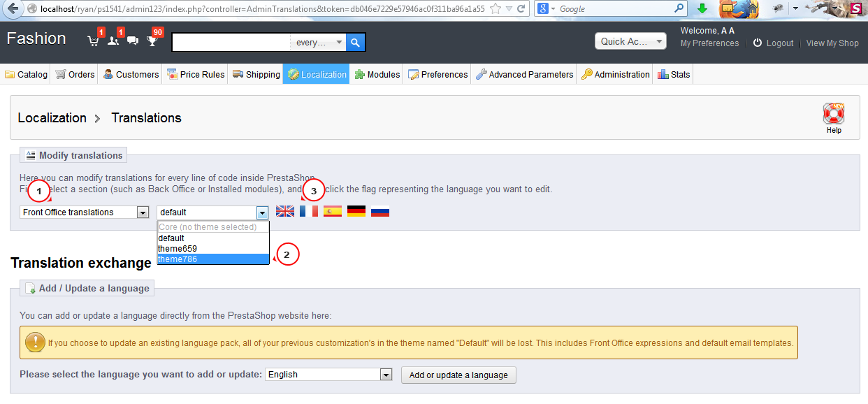The width and height of the screenshot is (868, 404).
Task: Reload the page with the refresh icon
Action: point(522,9)
